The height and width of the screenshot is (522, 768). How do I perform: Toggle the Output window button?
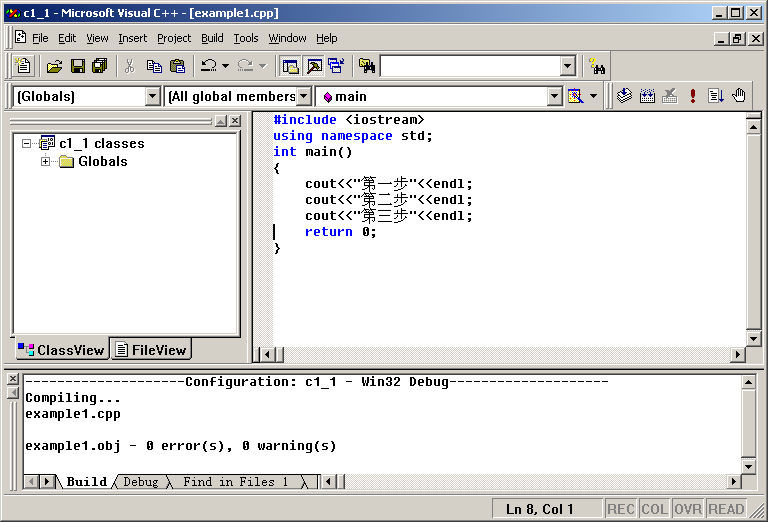click(313, 66)
